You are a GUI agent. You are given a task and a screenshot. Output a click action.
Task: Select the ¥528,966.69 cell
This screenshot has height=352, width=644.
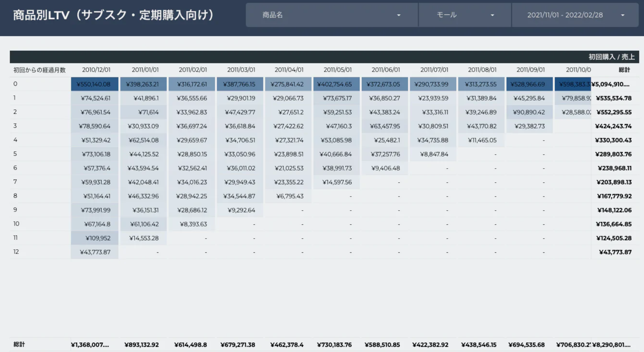pyautogui.click(x=529, y=84)
